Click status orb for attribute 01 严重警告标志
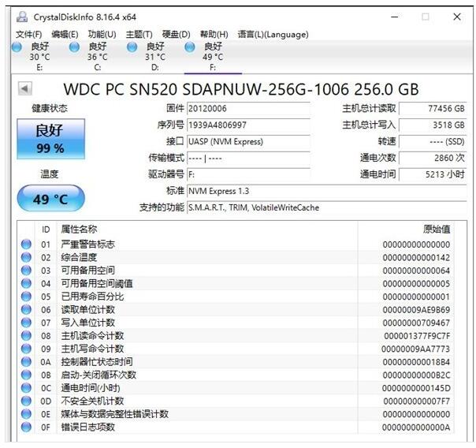Viewport: 476px width, 448px height. pyautogui.click(x=27, y=245)
